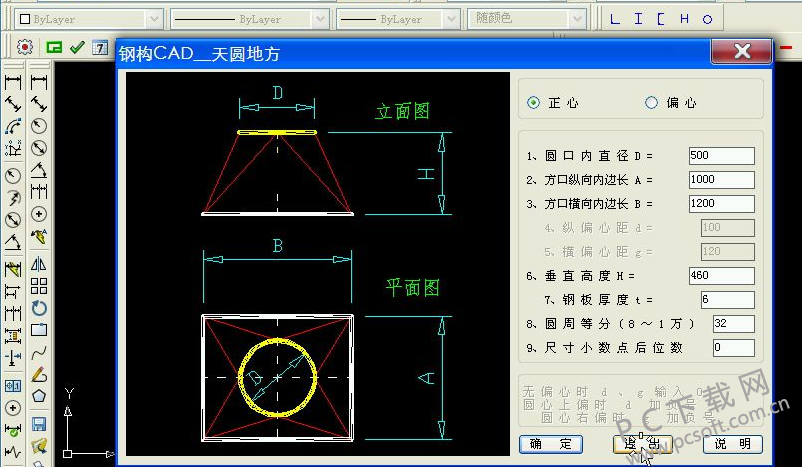
Task: Click the 圆口内直径 D field showing 500
Action: click(722, 155)
